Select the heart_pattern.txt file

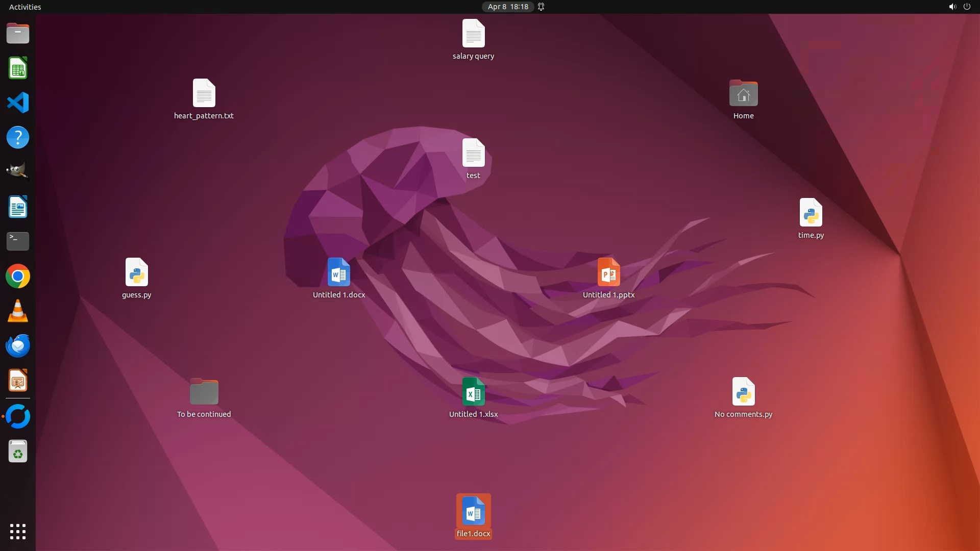(x=204, y=94)
